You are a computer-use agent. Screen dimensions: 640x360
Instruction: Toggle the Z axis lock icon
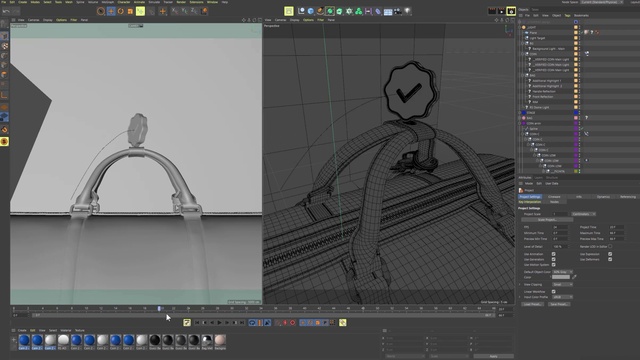[x=194, y=11]
